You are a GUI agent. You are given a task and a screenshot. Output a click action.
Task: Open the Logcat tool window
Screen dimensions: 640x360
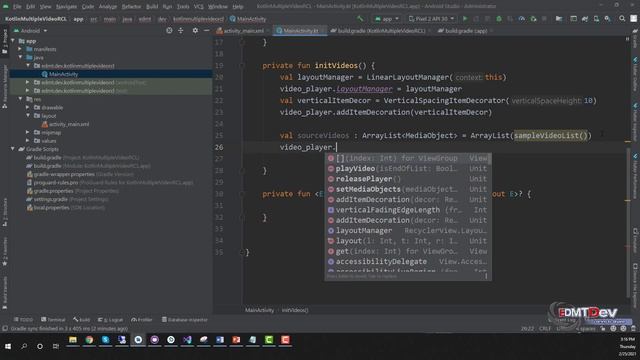click(110, 320)
